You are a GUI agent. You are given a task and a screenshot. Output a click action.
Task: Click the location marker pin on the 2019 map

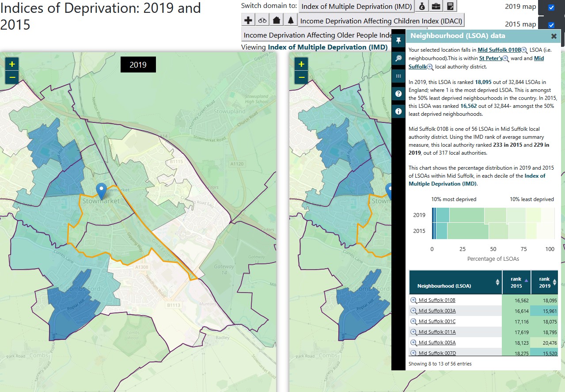tap(102, 191)
